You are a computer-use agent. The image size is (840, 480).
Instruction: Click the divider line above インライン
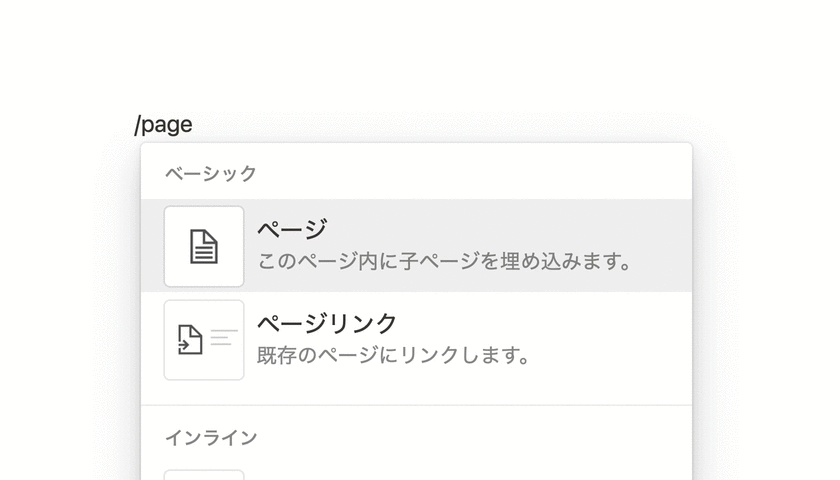pos(416,405)
